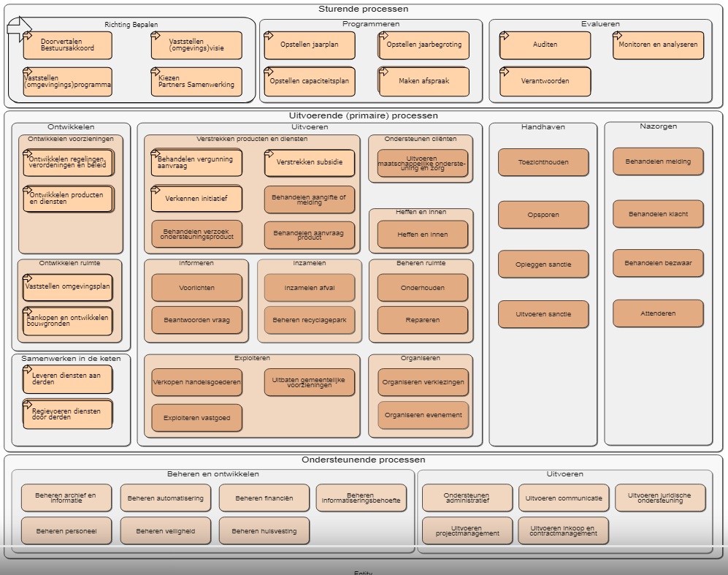This screenshot has width=728, height=575.
Task: Click the Nazorgen group title
Action: point(659,126)
